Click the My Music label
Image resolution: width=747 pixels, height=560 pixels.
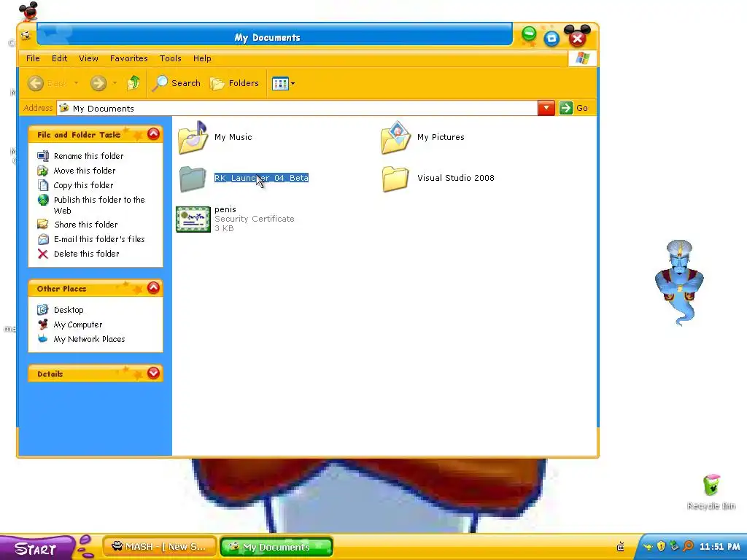[233, 137]
